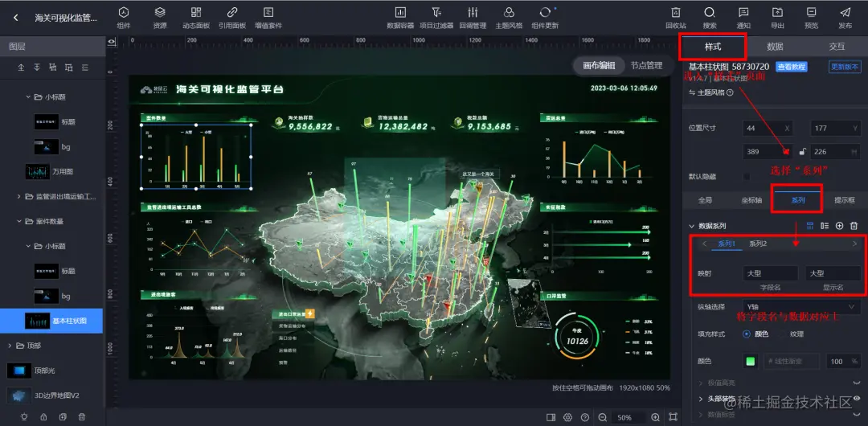The height and width of the screenshot is (426, 868).
Task: Open canvas settings gear in the bottom bar
Action: coord(567,417)
